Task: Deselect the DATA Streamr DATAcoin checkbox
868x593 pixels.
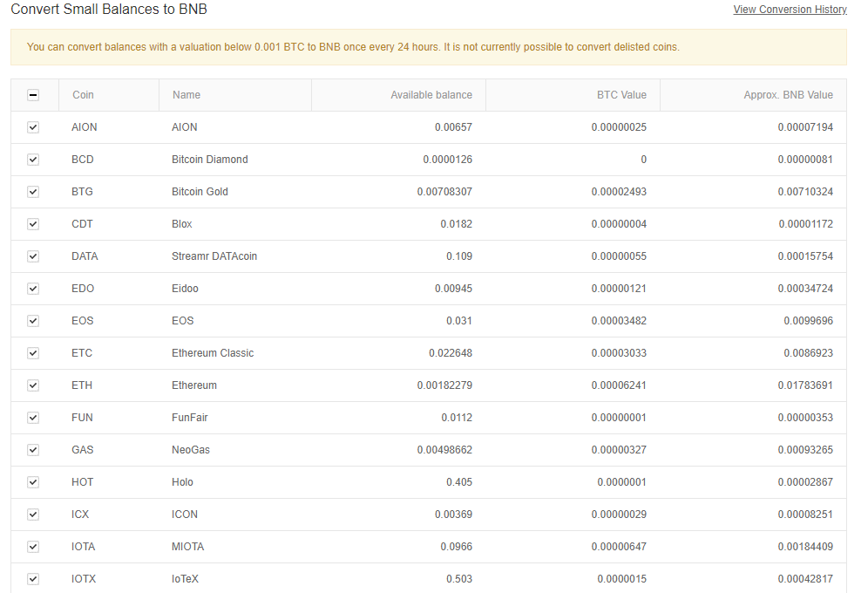Action: tap(33, 256)
